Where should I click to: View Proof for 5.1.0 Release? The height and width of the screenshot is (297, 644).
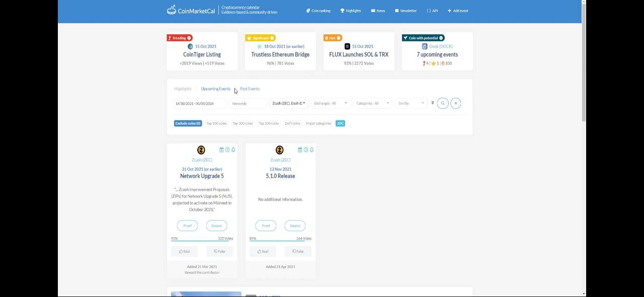click(266, 226)
